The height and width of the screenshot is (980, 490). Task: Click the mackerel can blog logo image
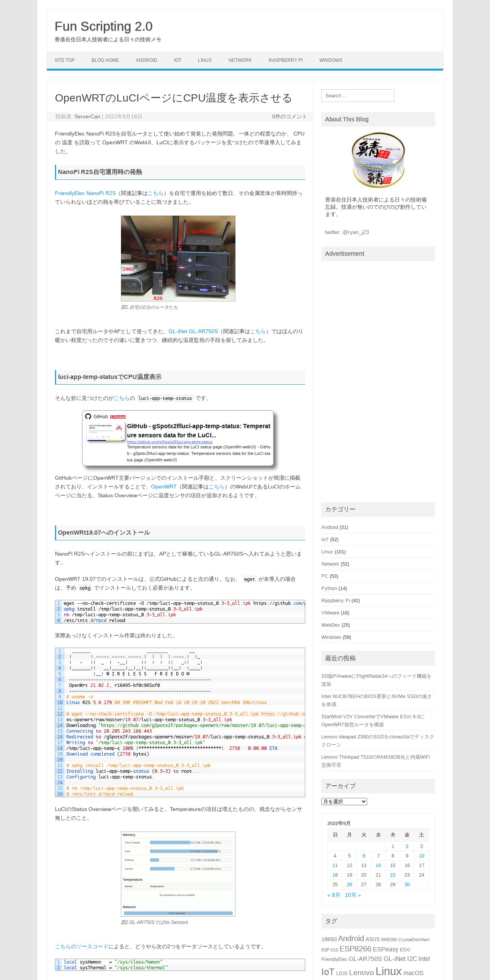click(378, 160)
